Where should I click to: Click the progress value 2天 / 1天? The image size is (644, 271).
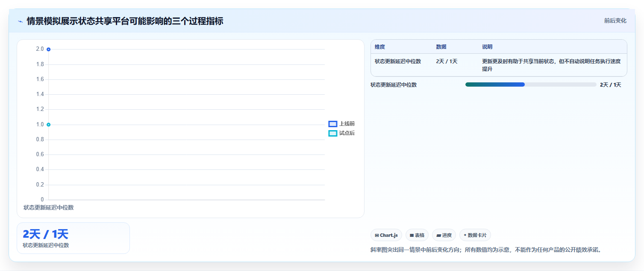coord(611,85)
